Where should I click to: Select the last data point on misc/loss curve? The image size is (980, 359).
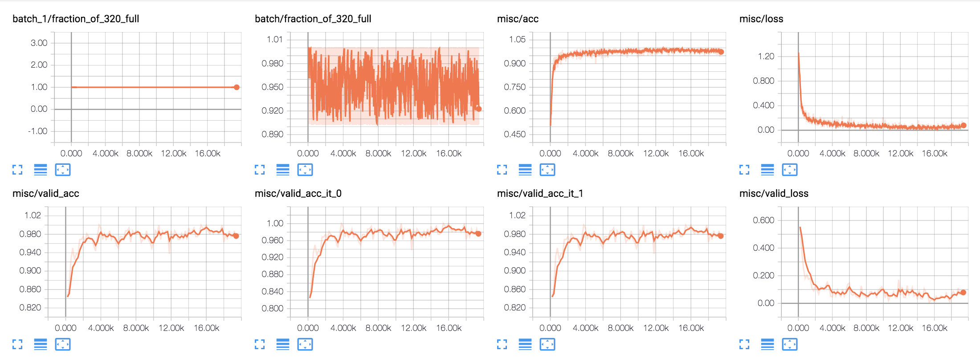pos(964,126)
